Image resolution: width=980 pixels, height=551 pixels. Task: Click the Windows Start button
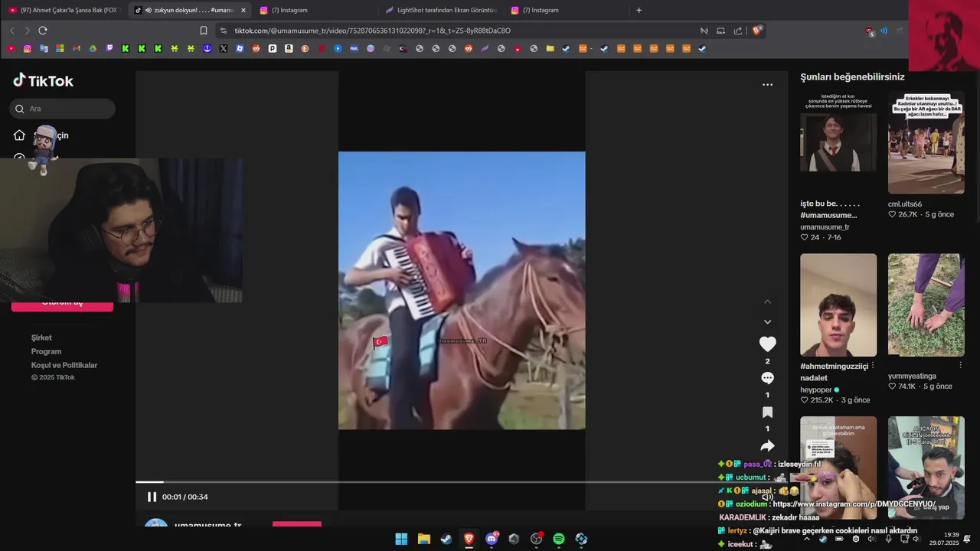click(401, 539)
